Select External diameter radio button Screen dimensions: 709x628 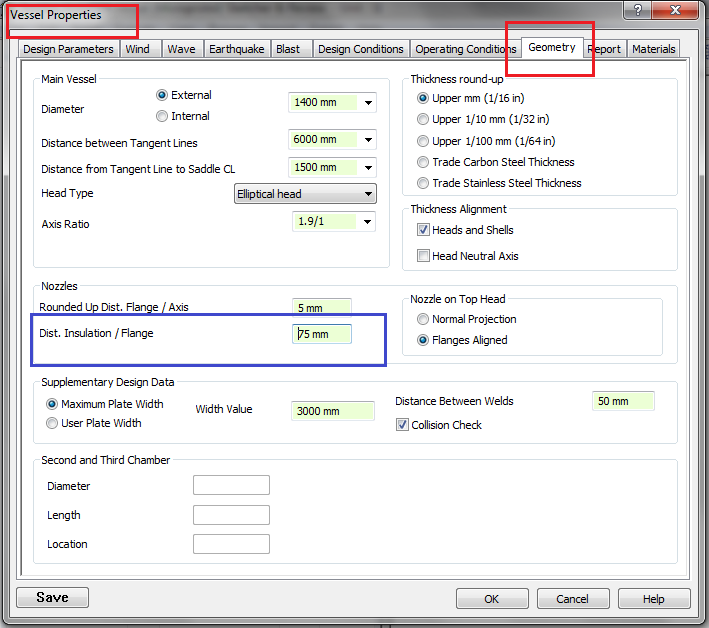pos(161,95)
